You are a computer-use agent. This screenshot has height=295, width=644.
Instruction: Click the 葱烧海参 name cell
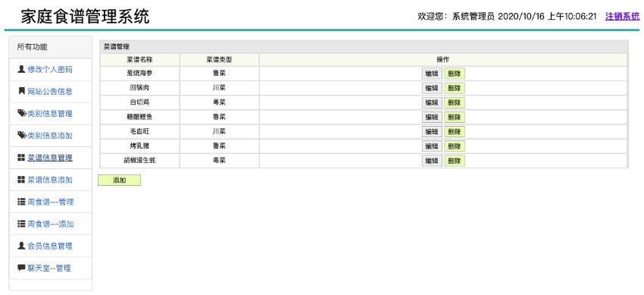click(139, 74)
